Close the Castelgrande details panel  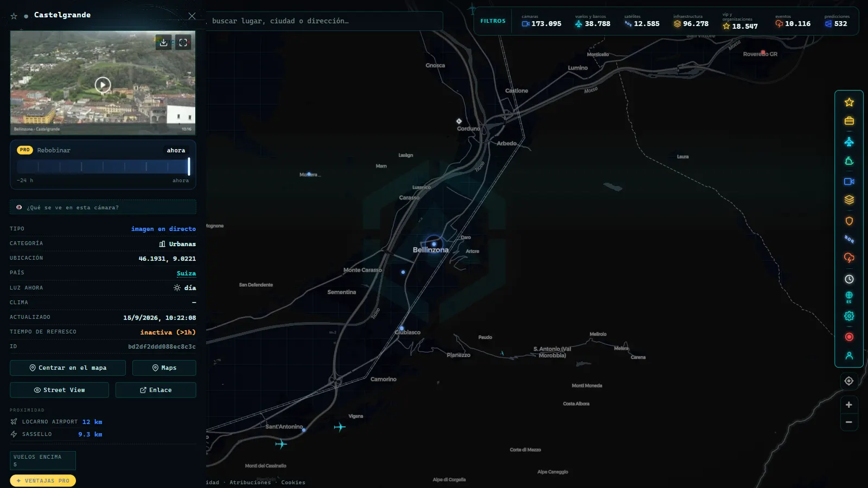tap(192, 16)
